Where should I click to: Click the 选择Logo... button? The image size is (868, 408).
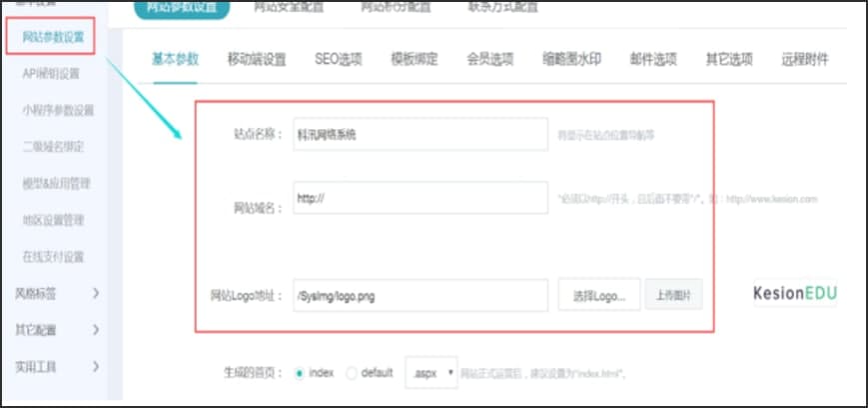pos(599,295)
